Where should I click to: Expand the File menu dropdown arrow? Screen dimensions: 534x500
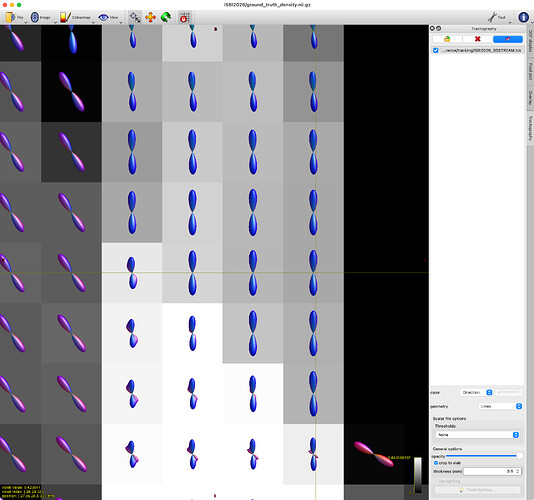click(x=26, y=22)
